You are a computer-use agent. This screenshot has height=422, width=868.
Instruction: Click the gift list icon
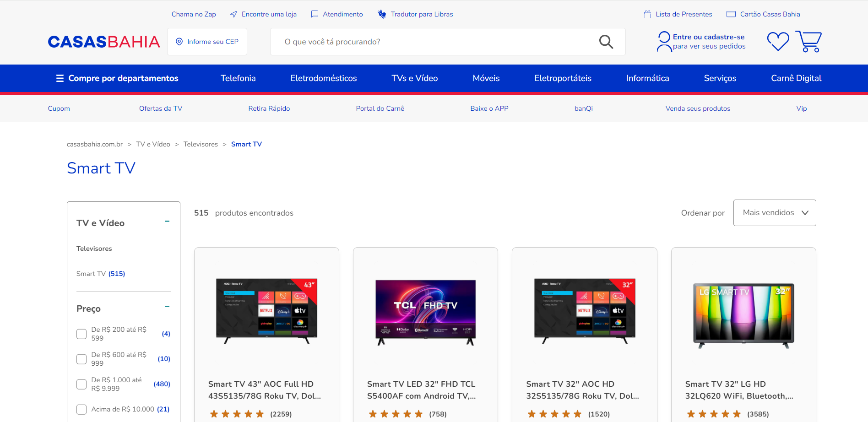click(647, 14)
